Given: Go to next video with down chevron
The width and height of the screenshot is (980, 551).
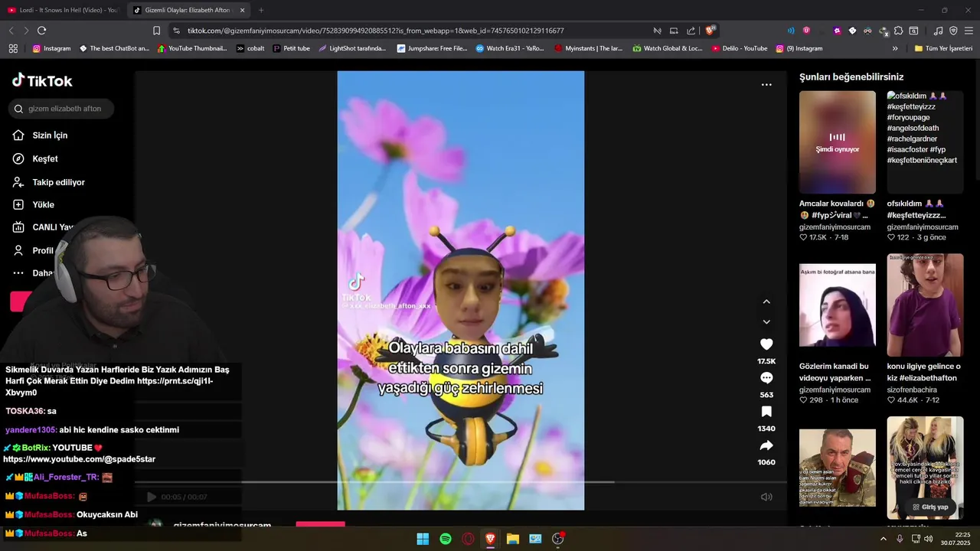Looking at the screenshot, I should tap(766, 321).
